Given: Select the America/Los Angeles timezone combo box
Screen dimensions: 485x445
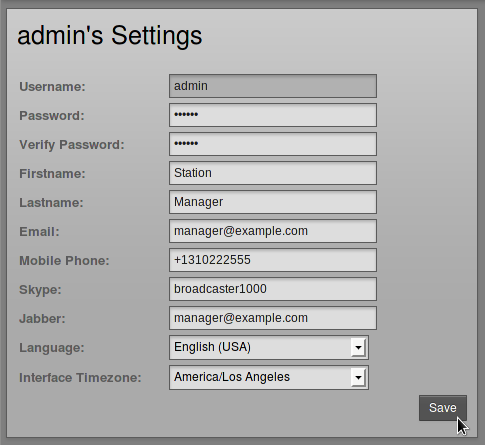Looking at the screenshot, I should click(x=269, y=377).
